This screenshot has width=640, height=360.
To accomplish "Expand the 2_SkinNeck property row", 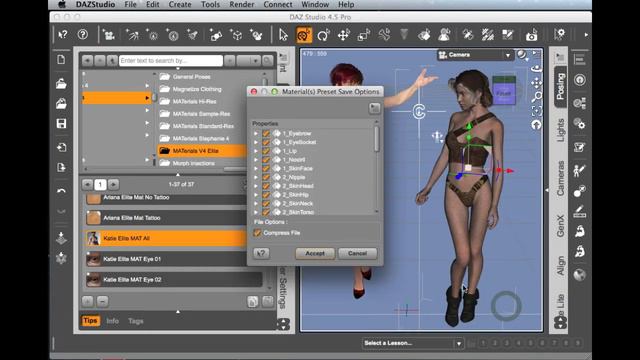I will click(x=256, y=203).
